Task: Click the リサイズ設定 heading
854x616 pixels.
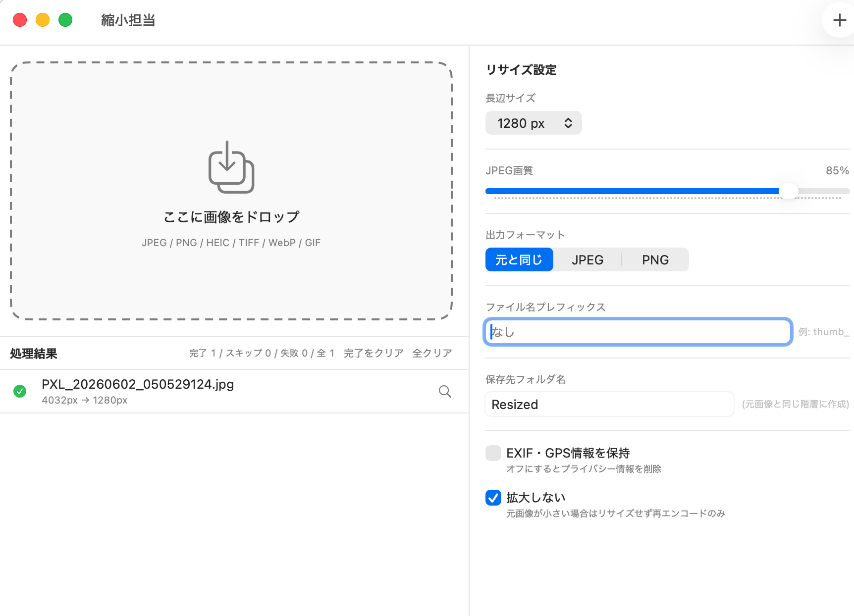Action: pyautogui.click(x=521, y=70)
